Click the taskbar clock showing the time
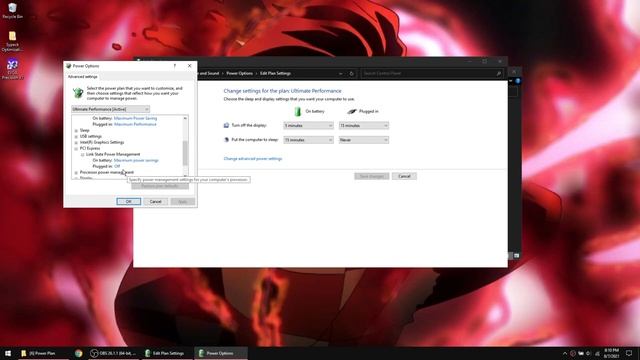 611,353
